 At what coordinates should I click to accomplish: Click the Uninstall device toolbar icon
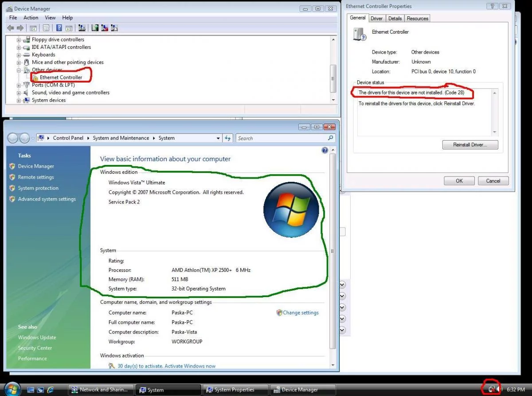[105, 28]
